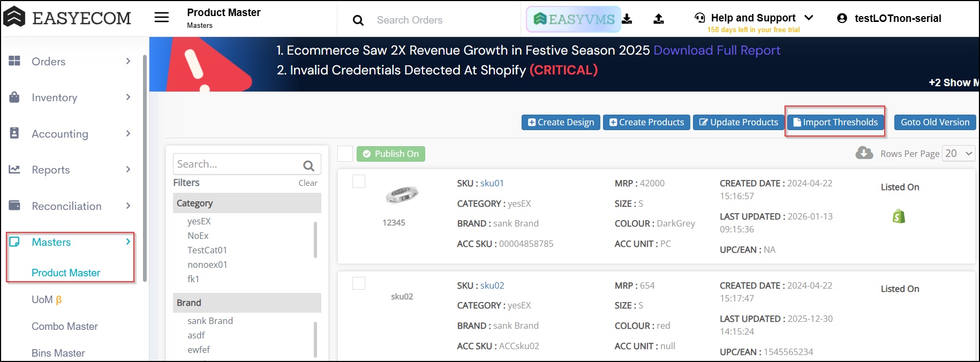Check the box for sku02 product
Image resolution: width=980 pixels, height=362 pixels.
(x=359, y=283)
